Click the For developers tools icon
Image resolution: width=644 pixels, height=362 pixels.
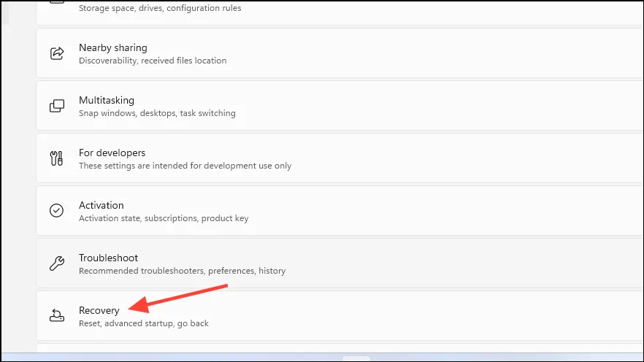(x=56, y=158)
